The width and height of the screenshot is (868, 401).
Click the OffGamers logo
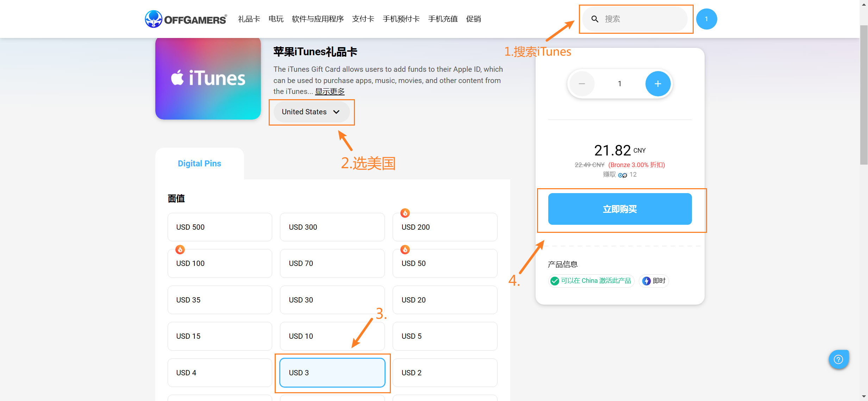tap(186, 19)
